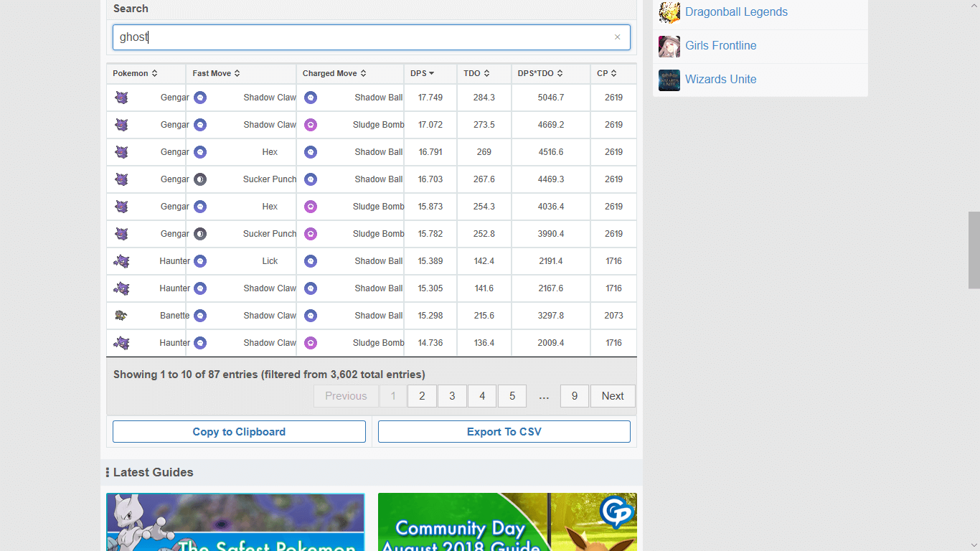Screen dimensions: 980x551
Task: Focus the search box containing ghost
Action: click(372, 37)
